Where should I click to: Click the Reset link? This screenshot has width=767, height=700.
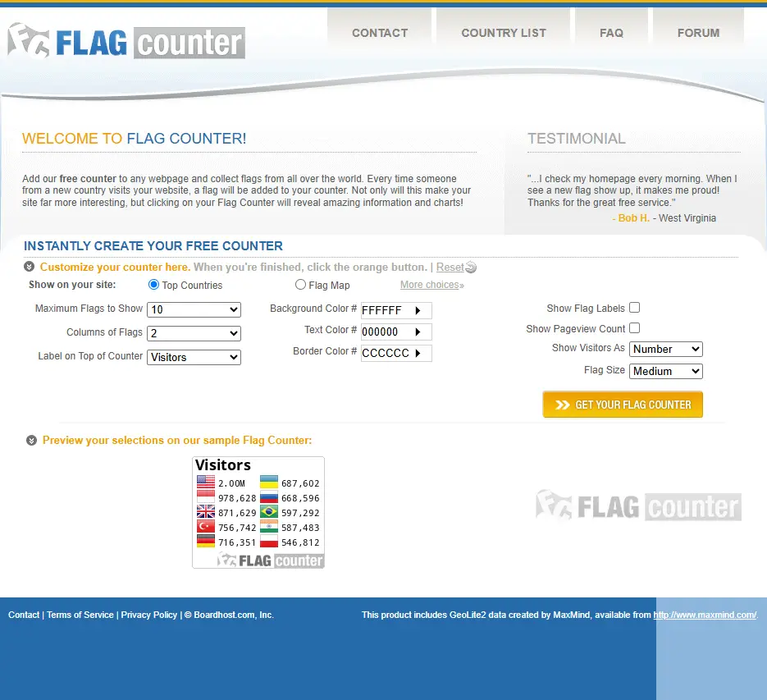click(450, 268)
